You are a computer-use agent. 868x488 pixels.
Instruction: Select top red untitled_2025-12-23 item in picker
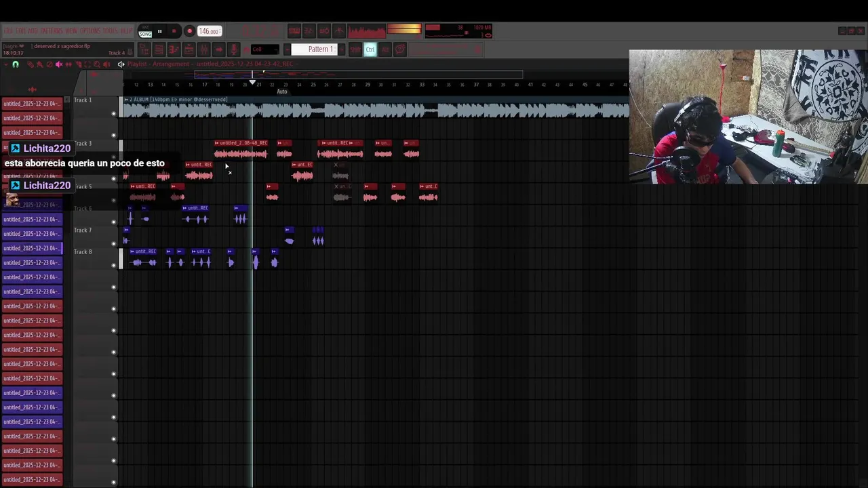(32, 104)
